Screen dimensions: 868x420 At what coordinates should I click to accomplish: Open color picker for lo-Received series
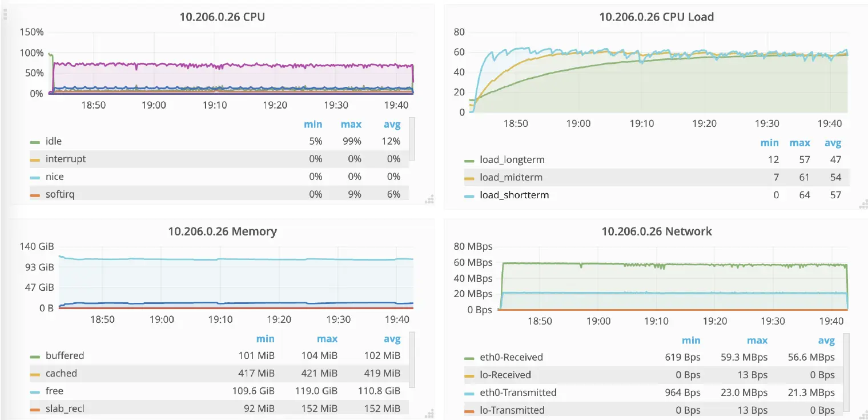[x=469, y=376]
